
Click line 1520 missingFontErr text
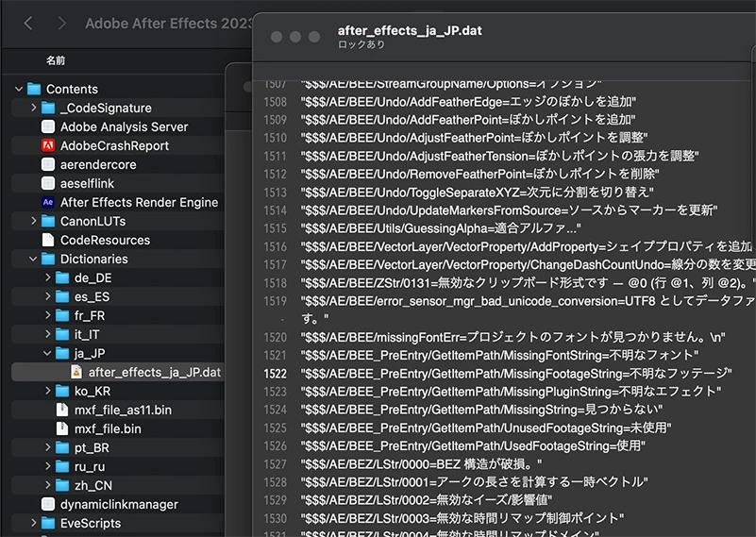coord(513,337)
